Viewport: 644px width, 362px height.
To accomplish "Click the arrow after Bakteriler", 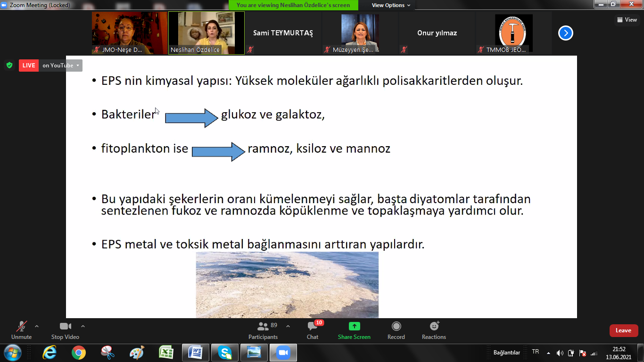I will (x=192, y=117).
